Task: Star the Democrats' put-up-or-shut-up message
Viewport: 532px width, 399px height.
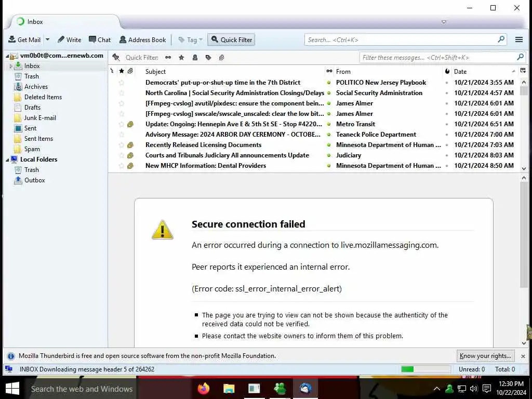Action: (122, 83)
